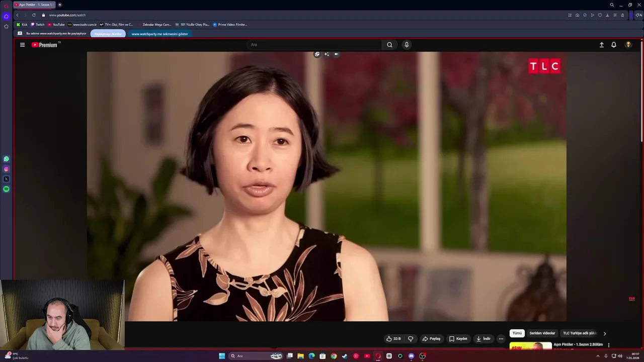Open Windows Start menu

click(222, 356)
